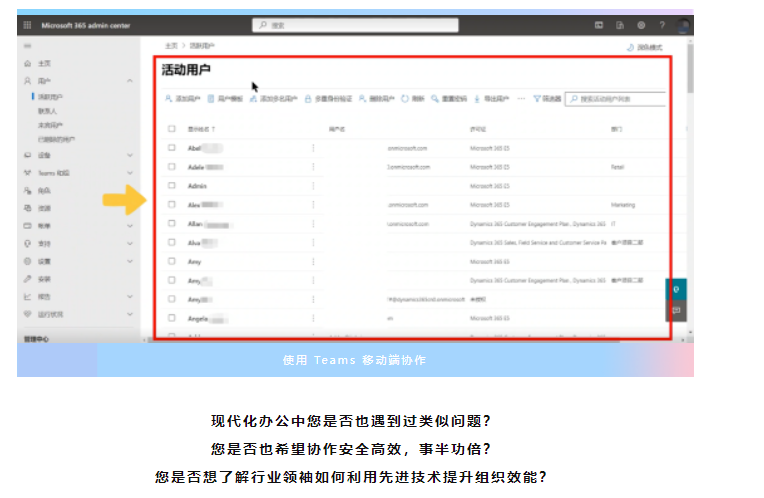Image resolution: width=764 pixels, height=498 pixels.
Task: Open more actions dots for Angela row
Action: 313,318
